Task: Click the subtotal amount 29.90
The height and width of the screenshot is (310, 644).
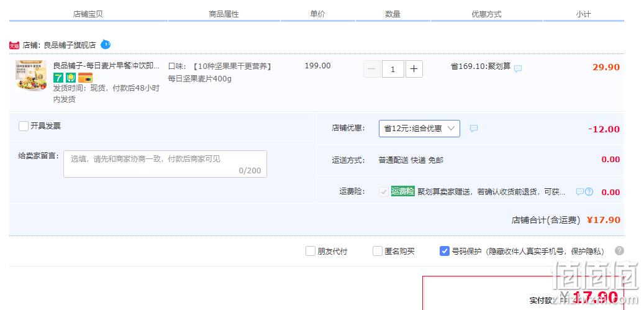Action: [606, 67]
